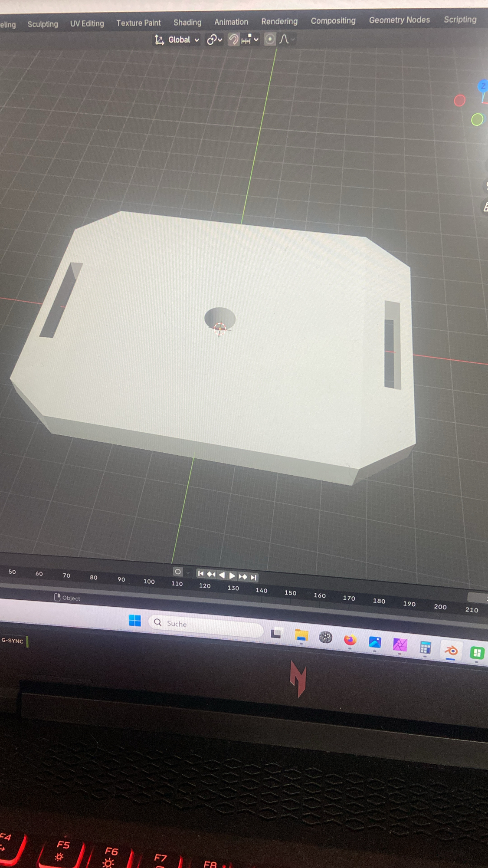Switch to the Shading workspace tab
This screenshot has height=868, width=488.
pyautogui.click(x=187, y=23)
